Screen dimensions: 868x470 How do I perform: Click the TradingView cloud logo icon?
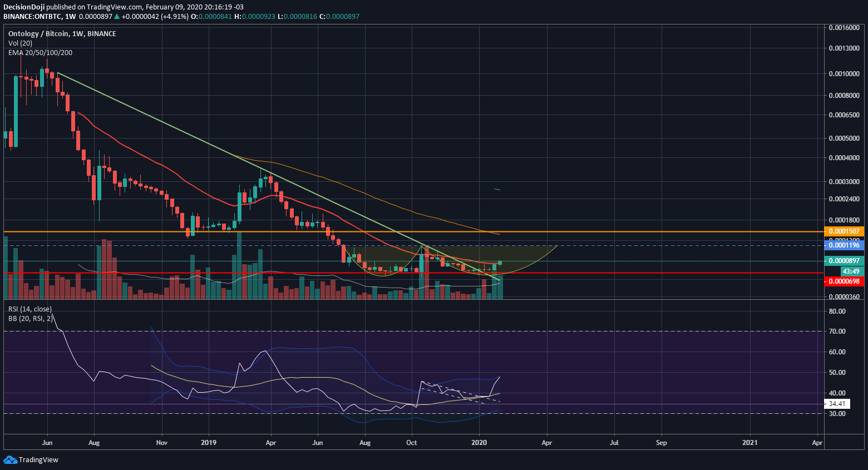coord(10,459)
